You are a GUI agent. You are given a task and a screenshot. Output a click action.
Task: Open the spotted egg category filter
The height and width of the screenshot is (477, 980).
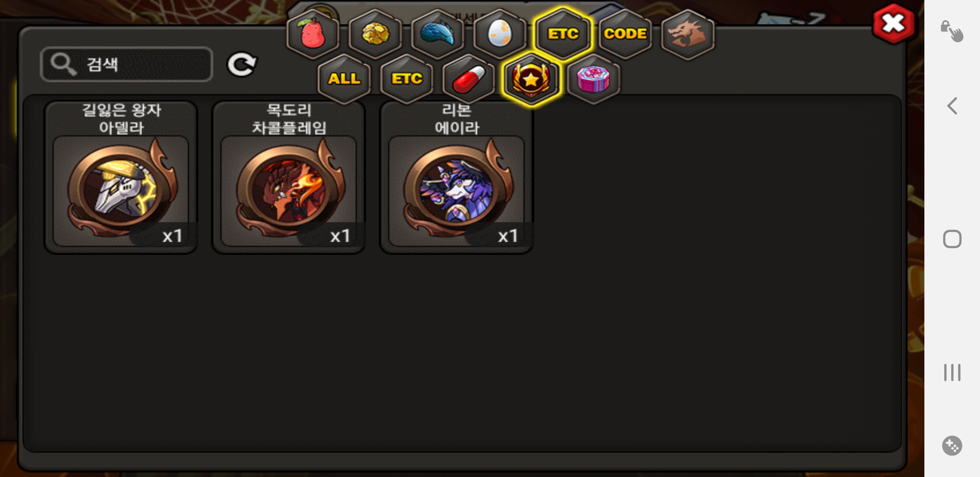pyautogui.click(x=500, y=34)
